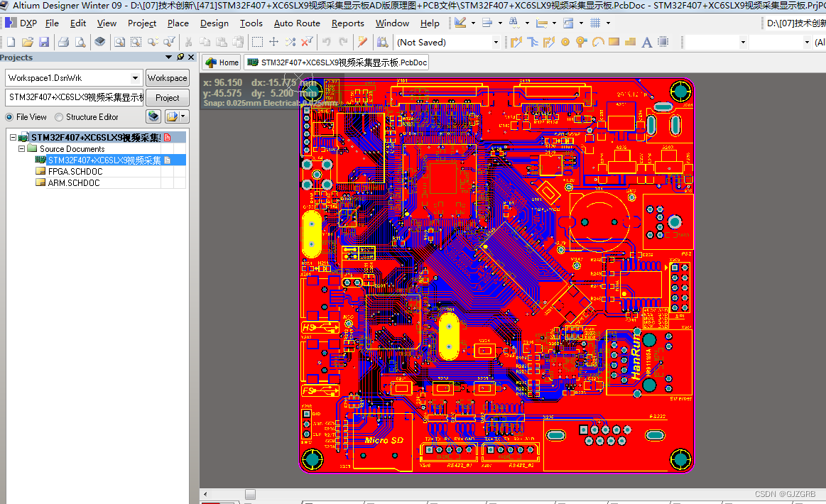Choose the Place Pad tool
This screenshot has height=504, width=826.
pyautogui.click(x=565, y=42)
